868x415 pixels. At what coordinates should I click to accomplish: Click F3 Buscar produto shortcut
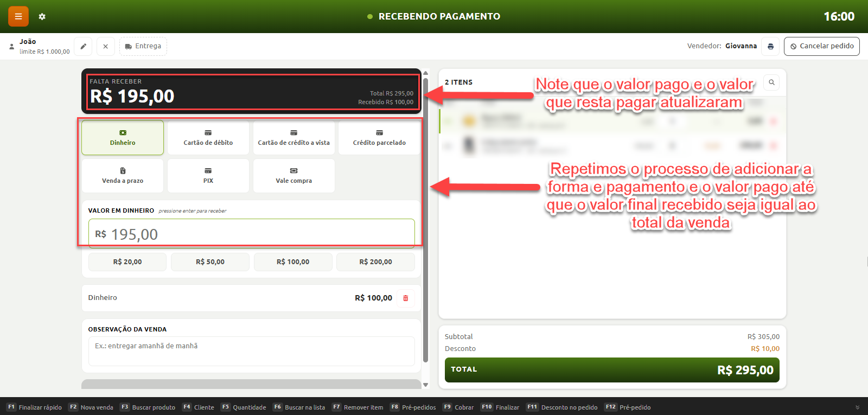[148, 407]
